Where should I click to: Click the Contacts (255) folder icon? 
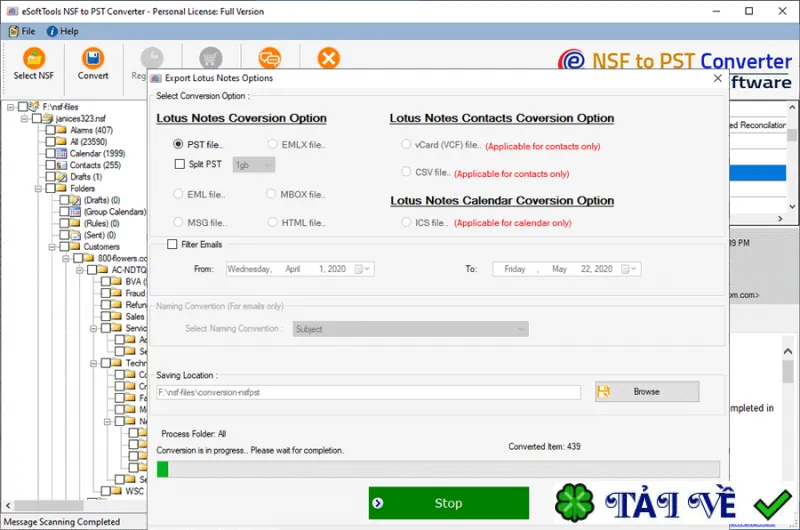coord(61,165)
